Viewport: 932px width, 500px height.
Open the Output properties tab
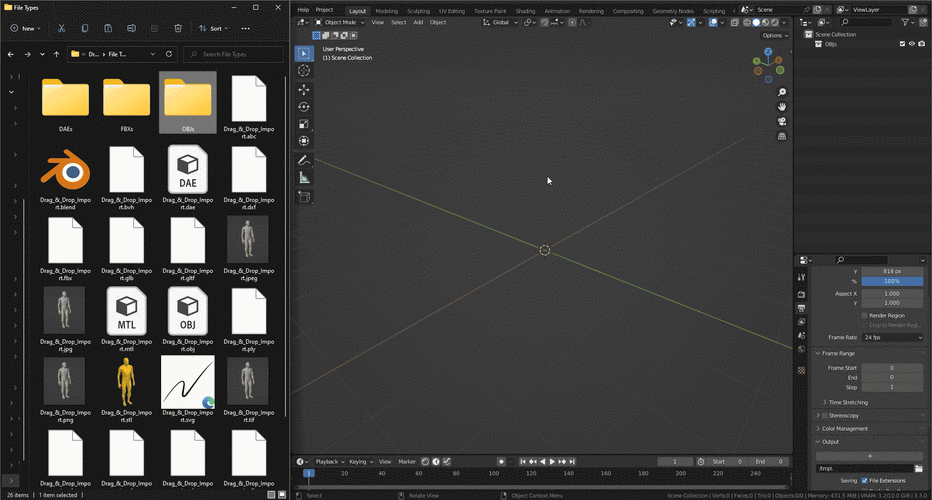pyautogui.click(x=801, y=308)
